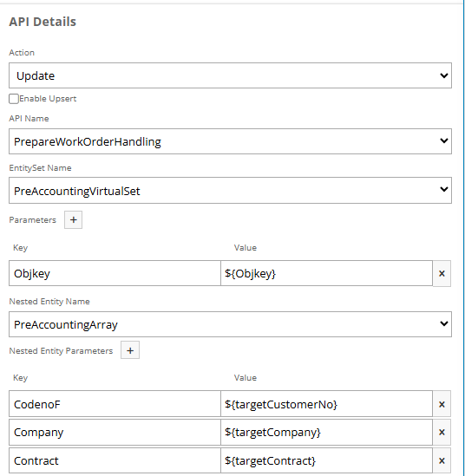Enable the Upsert checkbox
The width and height of the screenshot is (465, 476).
click(x=14, y=99)
